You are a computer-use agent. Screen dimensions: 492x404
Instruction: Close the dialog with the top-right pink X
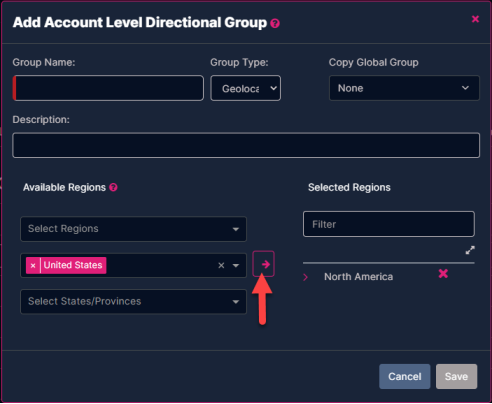(x=475, y=19)
